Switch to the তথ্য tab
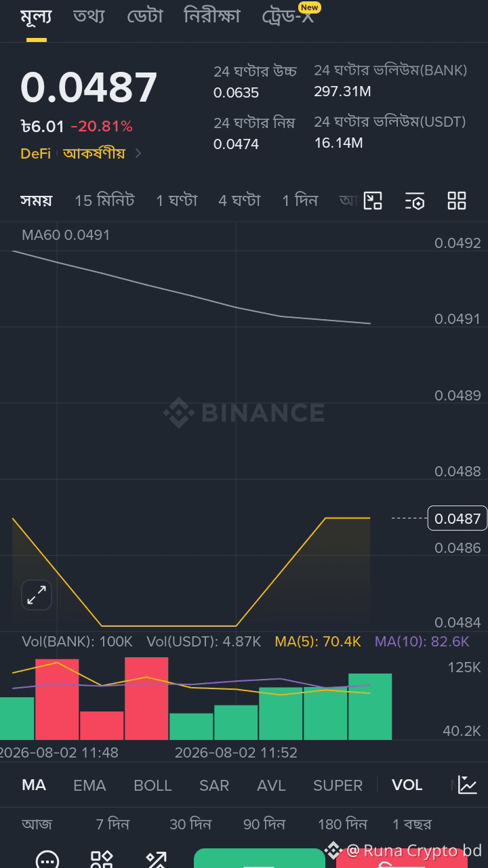The height and width of the screenshot is (868, 488). (x=89, y=16)
